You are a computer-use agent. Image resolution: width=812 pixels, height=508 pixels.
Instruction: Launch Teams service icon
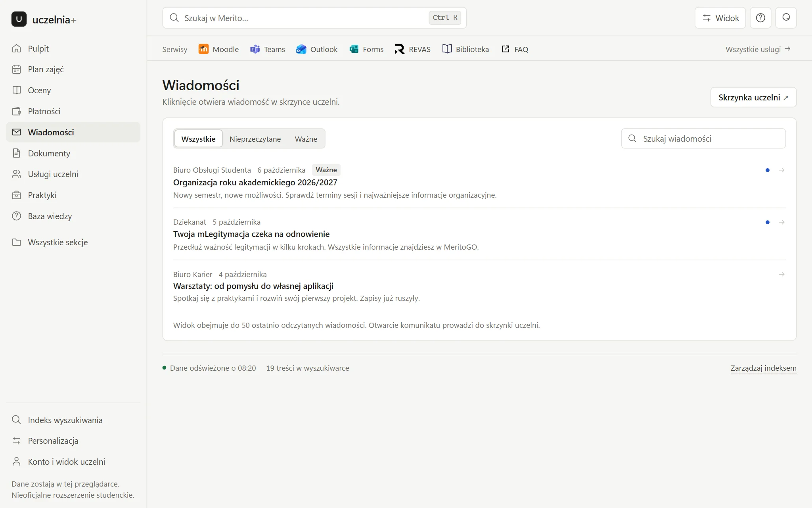[255, 49]
